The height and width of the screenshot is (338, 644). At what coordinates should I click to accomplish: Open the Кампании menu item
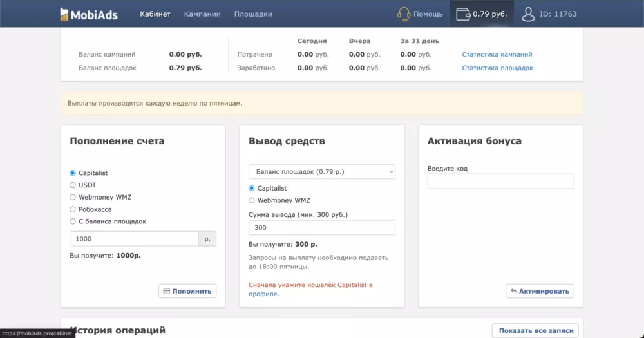pos(202,14)
